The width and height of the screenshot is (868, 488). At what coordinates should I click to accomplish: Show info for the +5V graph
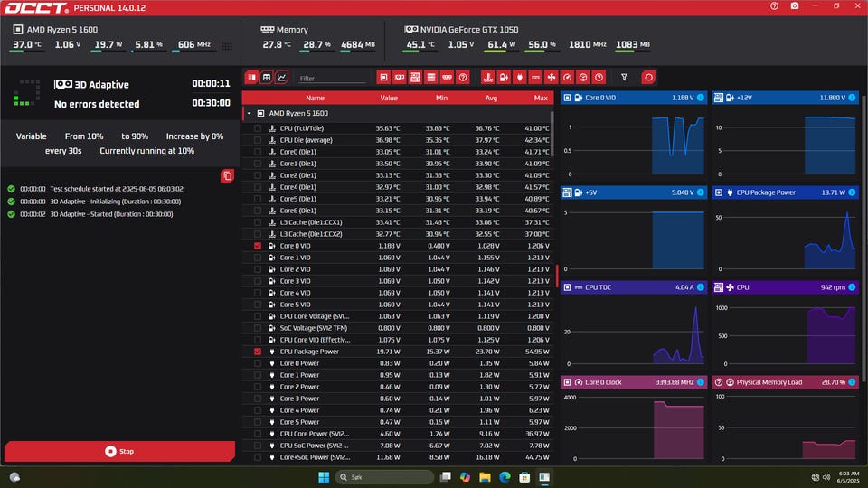pos(701,192)
